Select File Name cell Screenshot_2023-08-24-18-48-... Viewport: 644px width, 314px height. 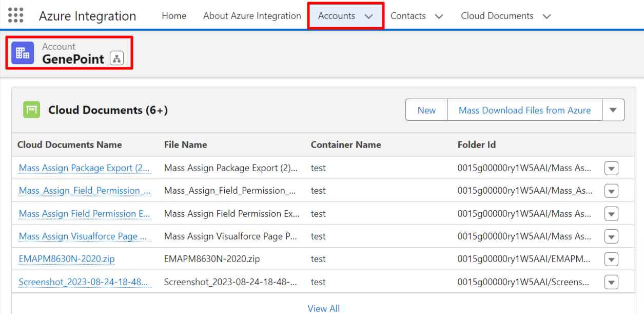point(230,282)
